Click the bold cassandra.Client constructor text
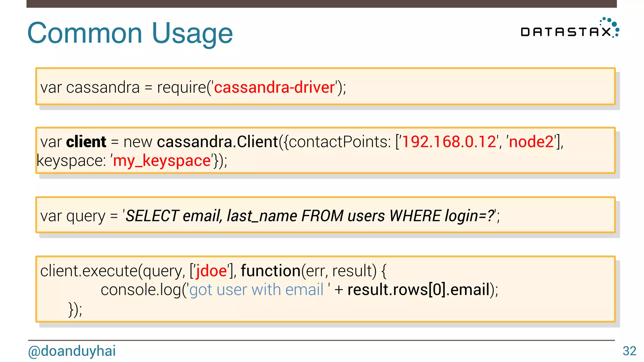This screenshot has width=644, height=362. [x=218, y=142]
